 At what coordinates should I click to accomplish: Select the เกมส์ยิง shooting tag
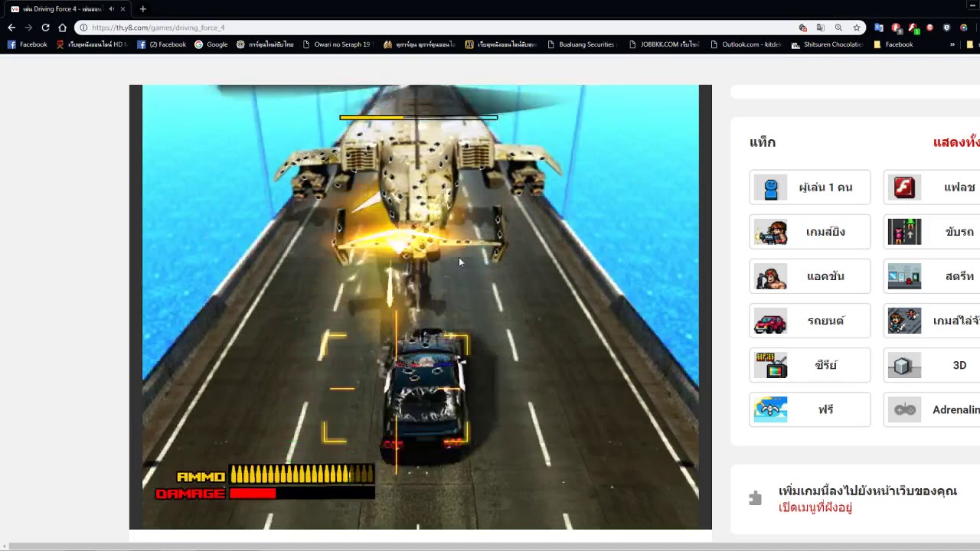810,232
